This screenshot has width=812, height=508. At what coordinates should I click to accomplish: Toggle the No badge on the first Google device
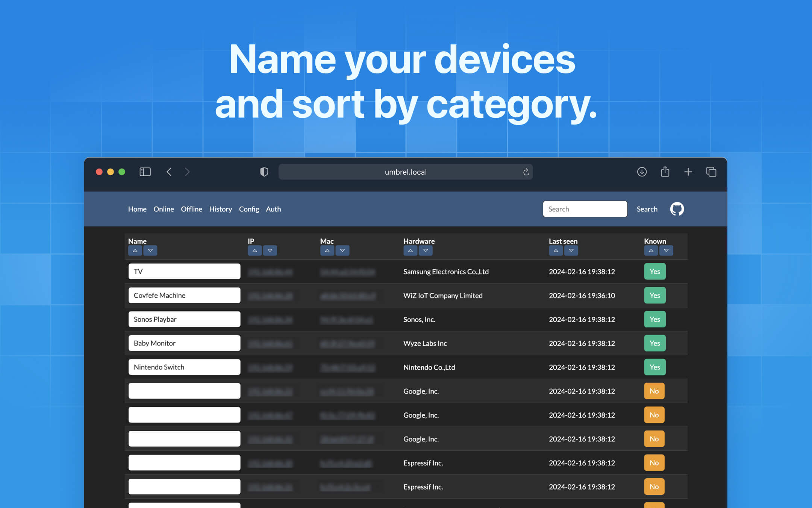[x=654, y=391]
